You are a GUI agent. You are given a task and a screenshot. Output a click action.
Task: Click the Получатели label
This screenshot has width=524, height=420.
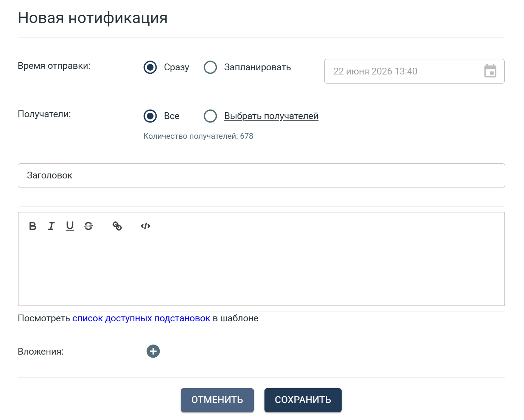44,114
